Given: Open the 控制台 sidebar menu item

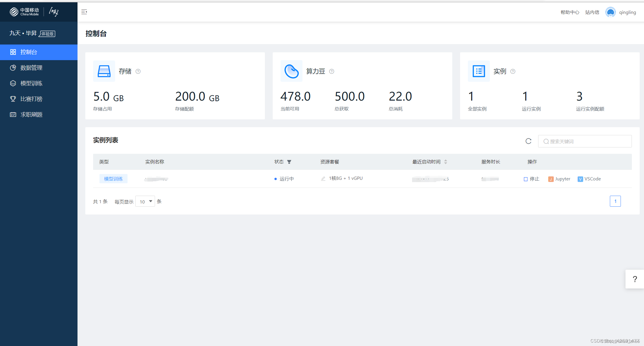Looking at the screenshot, I should (x=39, y=52).
